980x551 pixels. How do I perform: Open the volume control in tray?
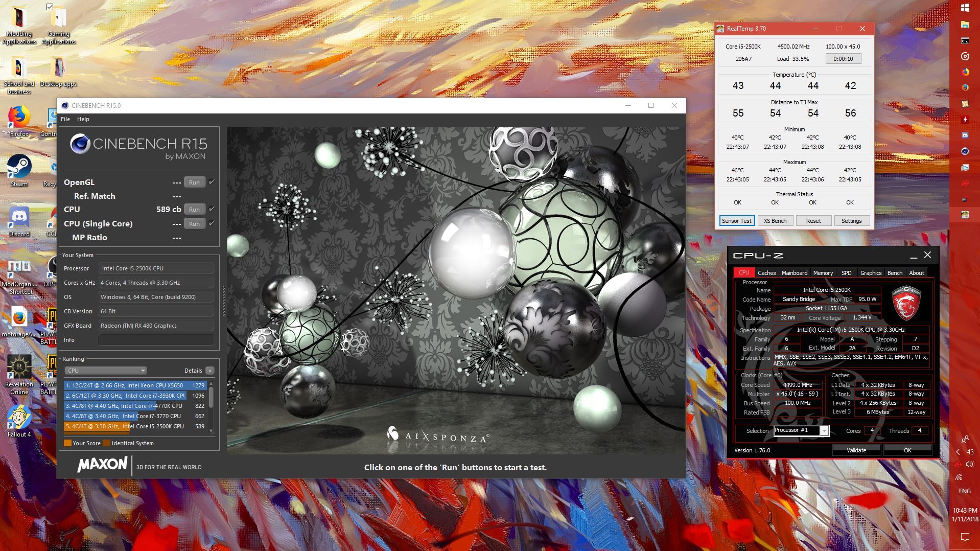coord(970,464)
